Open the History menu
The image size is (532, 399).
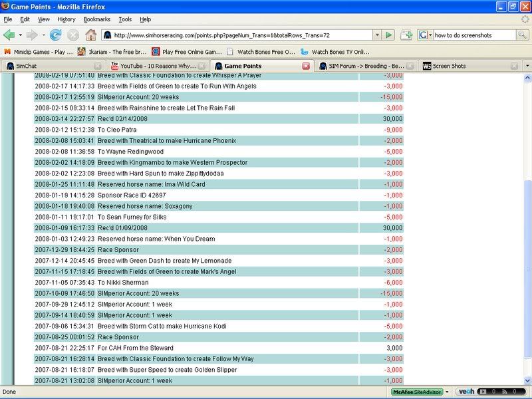click(66, 19)
